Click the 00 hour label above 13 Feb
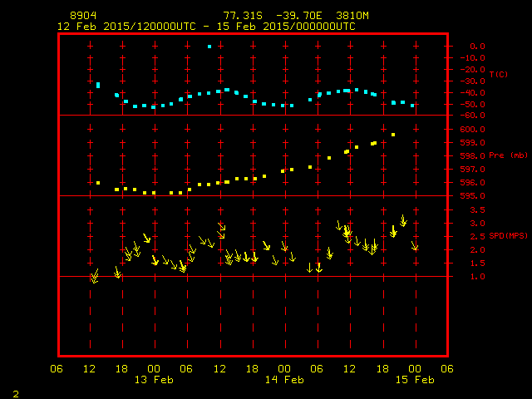 point(154,369)
